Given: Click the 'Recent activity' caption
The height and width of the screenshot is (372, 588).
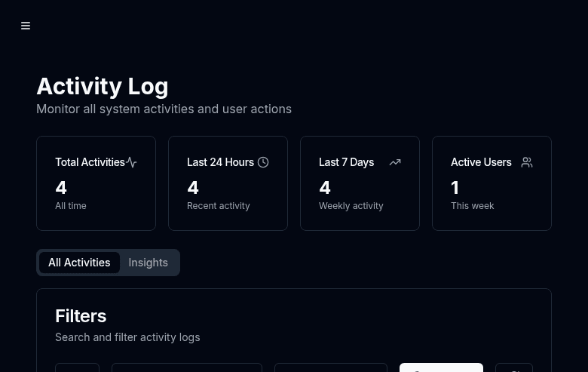Looking at the screenshot, I should (219, 206).
